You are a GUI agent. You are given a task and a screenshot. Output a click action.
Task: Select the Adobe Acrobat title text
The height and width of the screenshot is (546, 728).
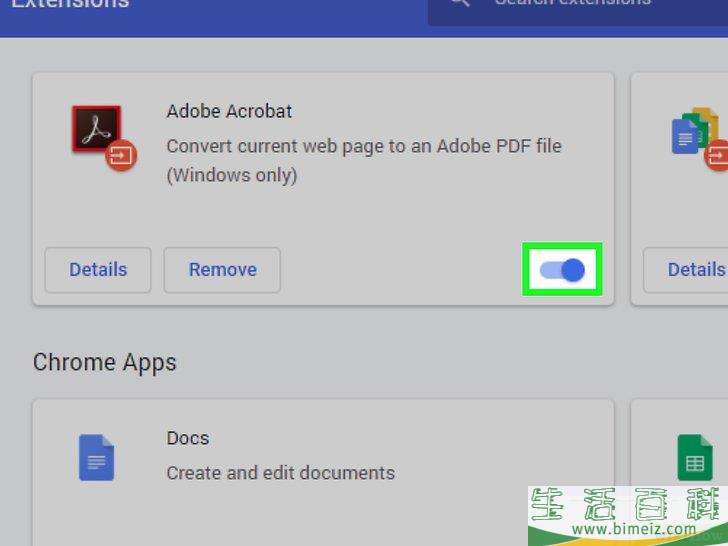[229, 111]
